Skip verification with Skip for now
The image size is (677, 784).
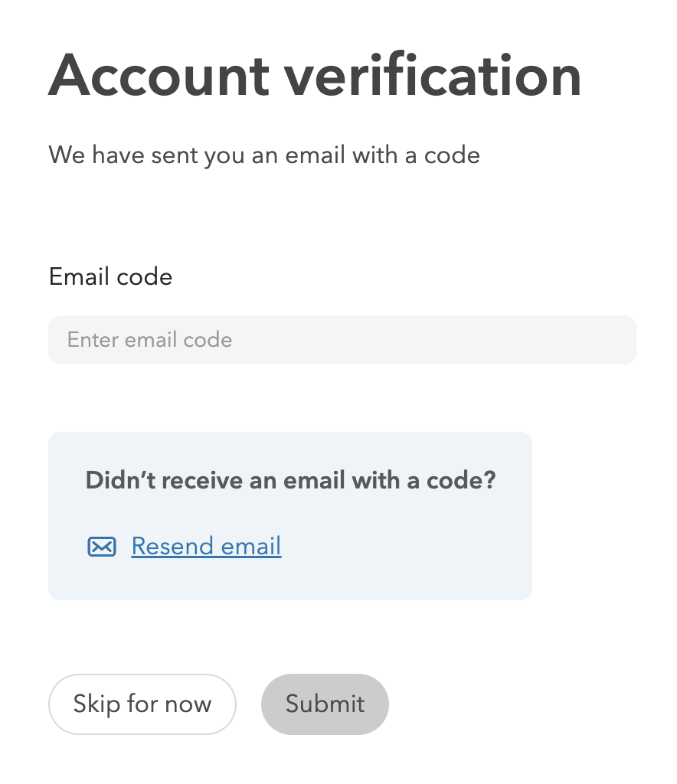pyautogui.click(x=142, y=704)
